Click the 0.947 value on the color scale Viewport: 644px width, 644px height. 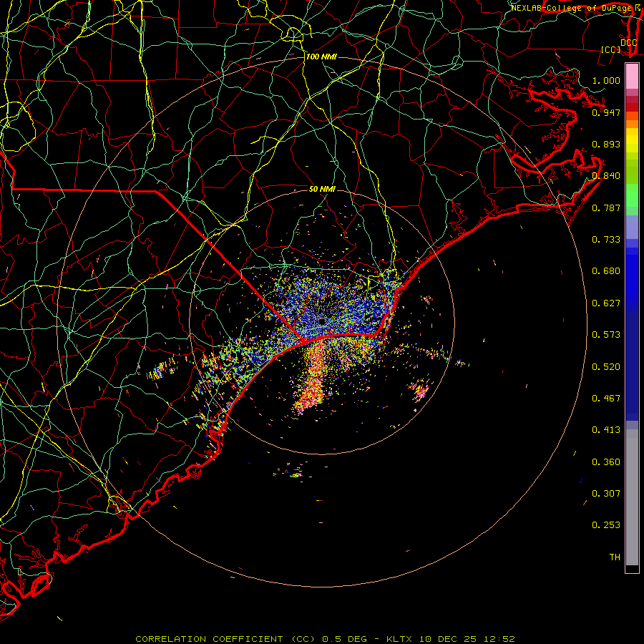[x=606, y=112]
